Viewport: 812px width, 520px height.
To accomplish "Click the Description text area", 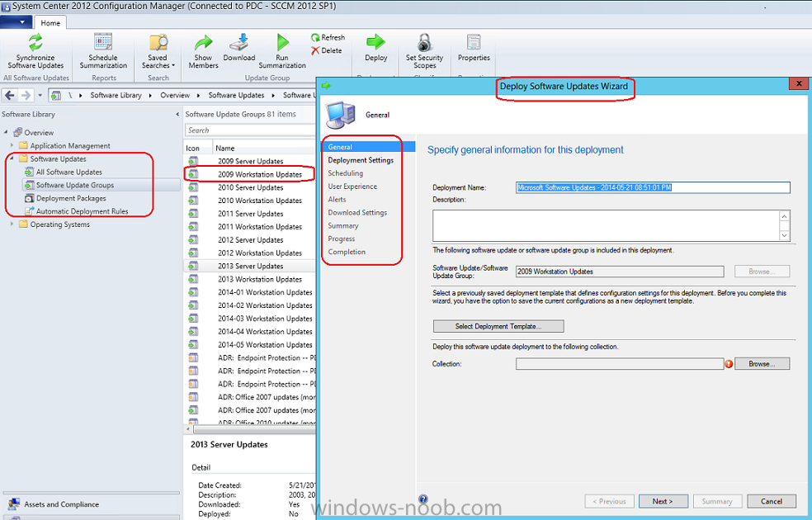I will click(x=606, y=225).
